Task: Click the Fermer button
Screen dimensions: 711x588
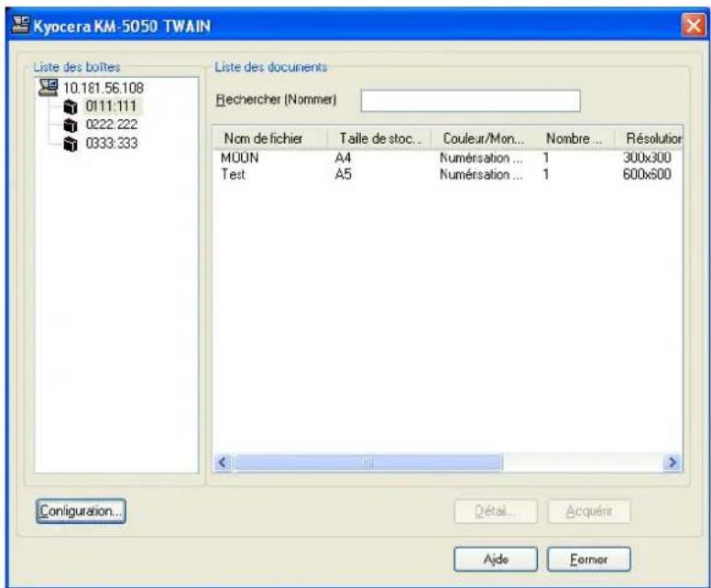Action: [589, 559]
